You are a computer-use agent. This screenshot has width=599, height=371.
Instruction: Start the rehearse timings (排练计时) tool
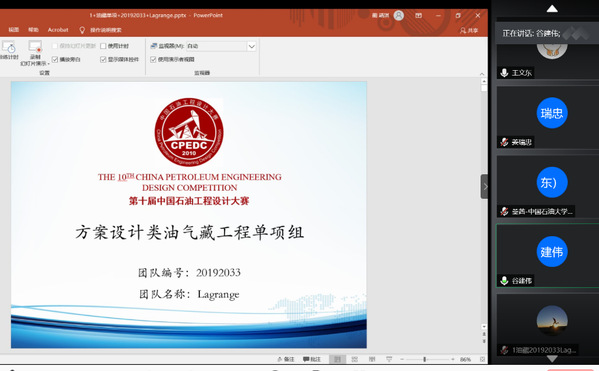(x=8, y=50)
